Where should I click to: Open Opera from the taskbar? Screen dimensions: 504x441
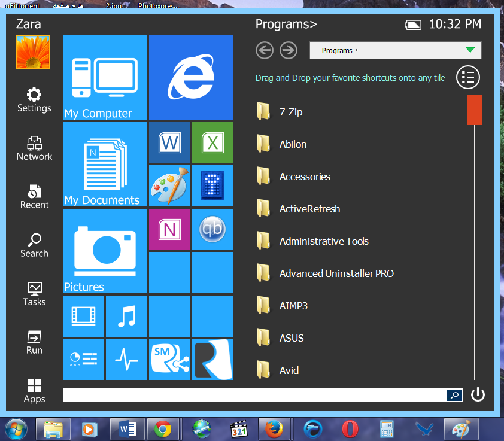click(x=350, y=430)
